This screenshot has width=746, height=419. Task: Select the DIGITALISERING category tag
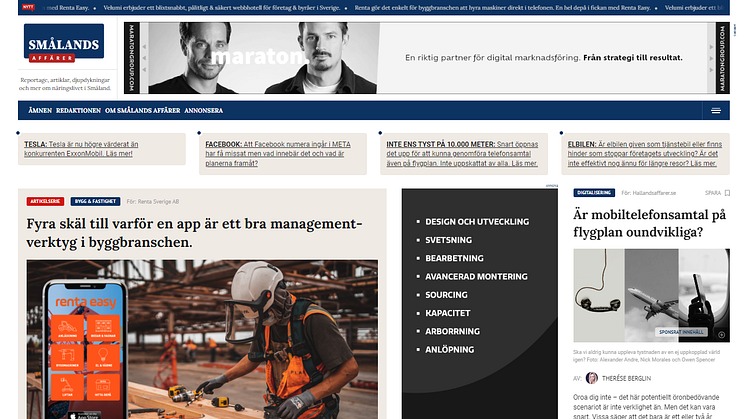[x=593, y=192]
